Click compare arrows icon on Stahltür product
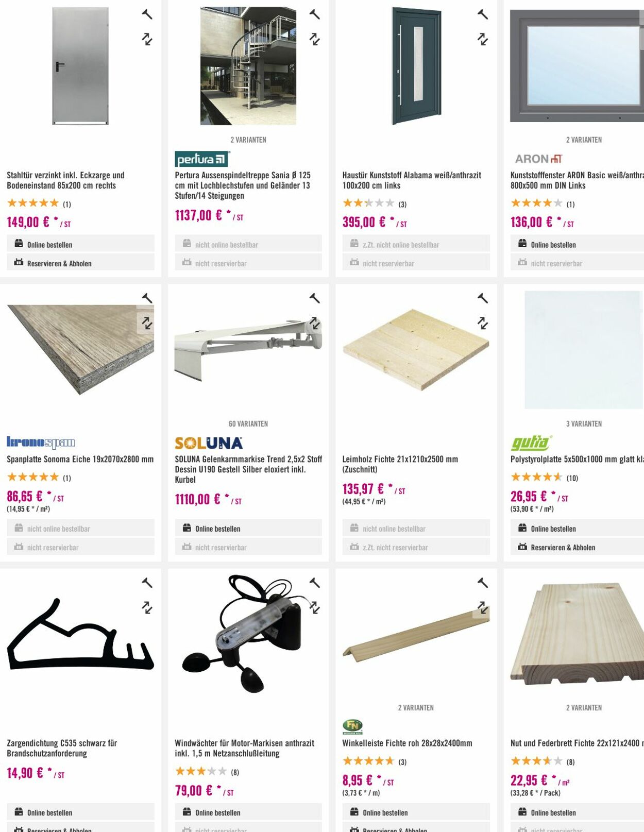 click(147, 39)
